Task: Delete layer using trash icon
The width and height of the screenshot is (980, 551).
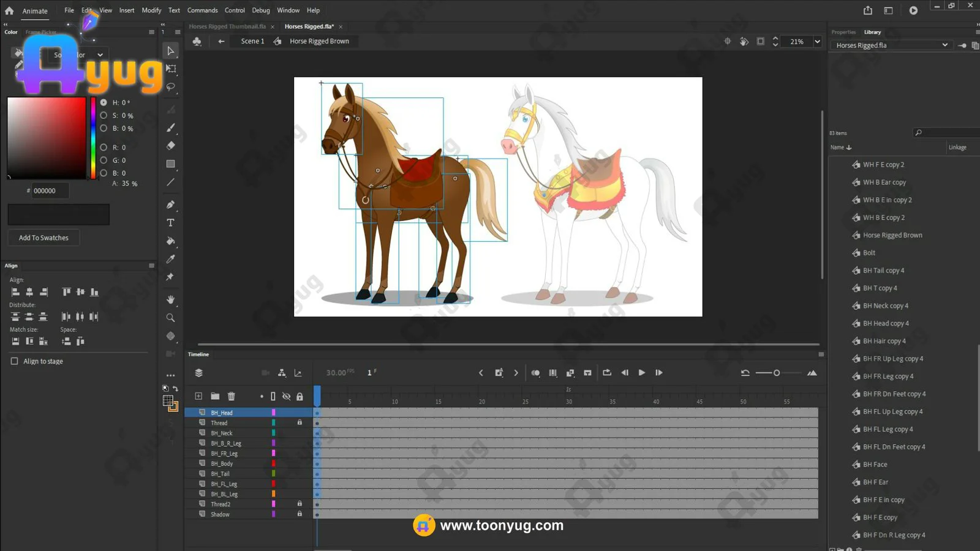Action: 231,396
